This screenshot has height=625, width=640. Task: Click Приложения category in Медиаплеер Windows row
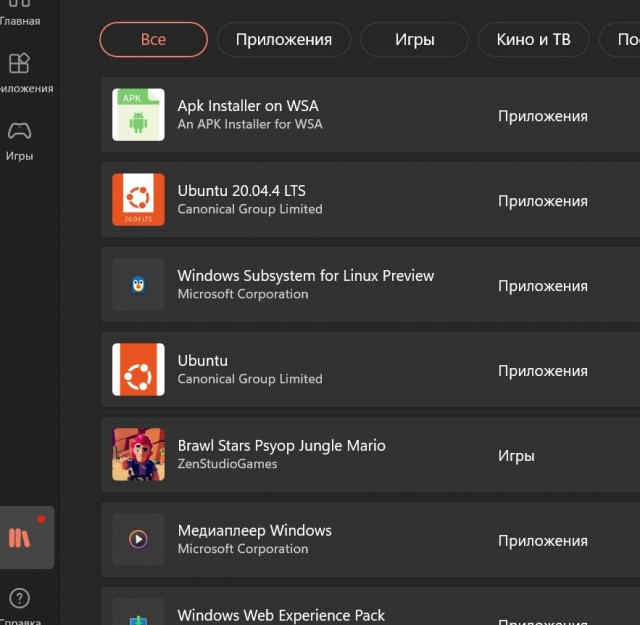(543, 541)
